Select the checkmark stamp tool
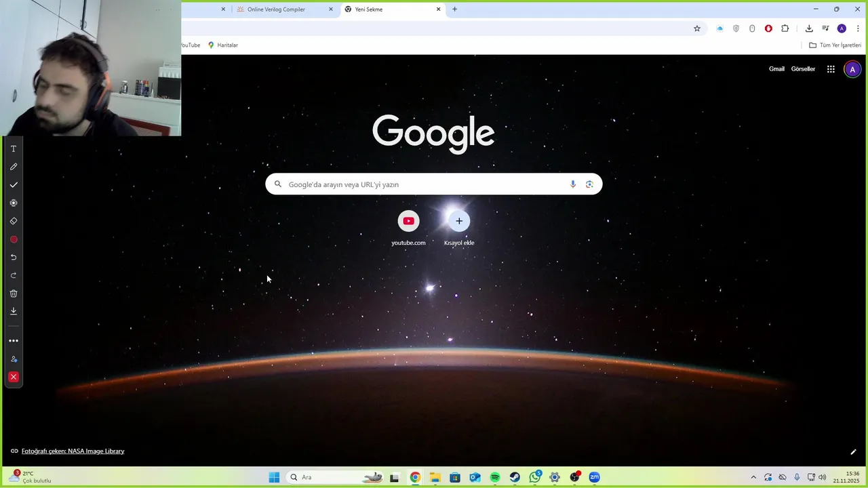This screenshot has height=488, width=868. pyautogui.click(x=13, y=185)
